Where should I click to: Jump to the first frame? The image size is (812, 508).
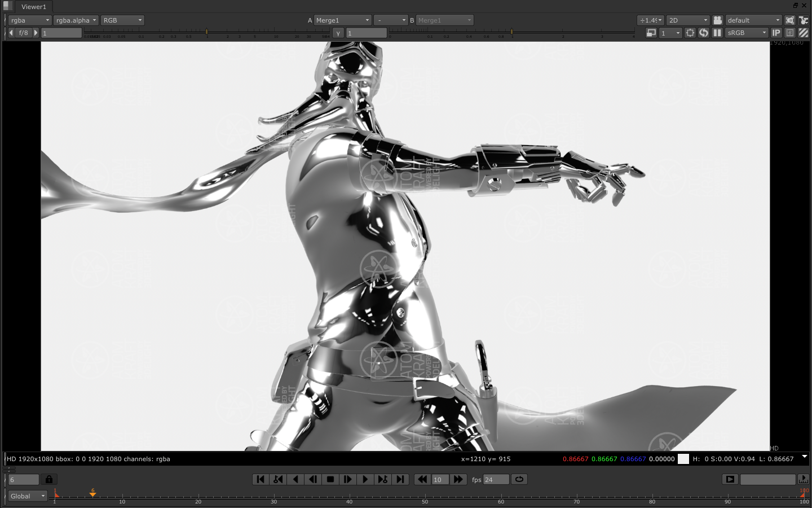click(260, 479)
